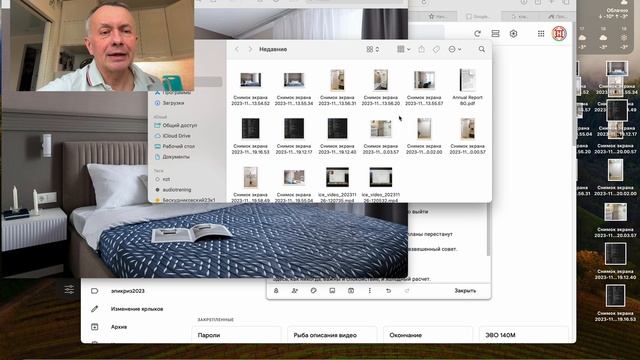
Task: Click the Finder search magnifier icon
Action: (x=482, y=49)
